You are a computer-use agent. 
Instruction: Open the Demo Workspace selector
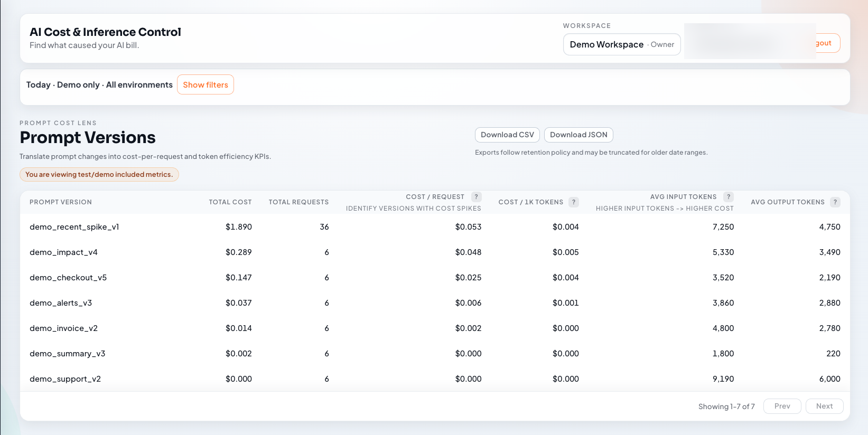pos(621,44)
